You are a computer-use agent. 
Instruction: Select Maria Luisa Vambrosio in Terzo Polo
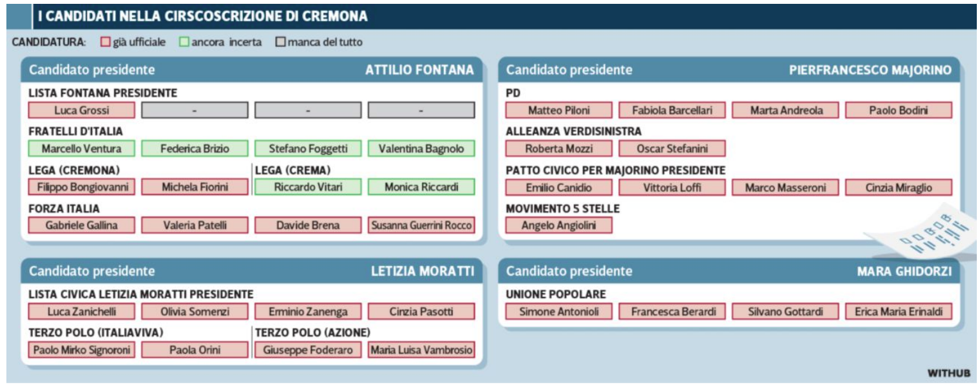pyautogui.click(x=422, y=350)
